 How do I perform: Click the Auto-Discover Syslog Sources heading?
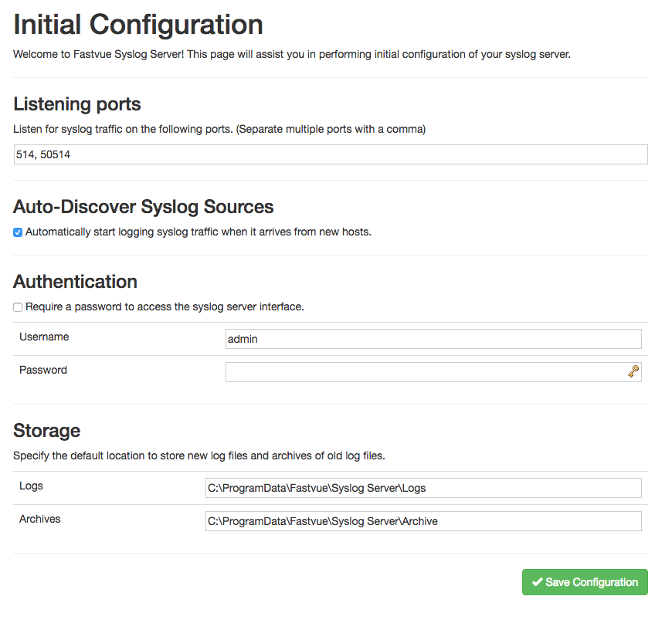(x=143, y=206)
